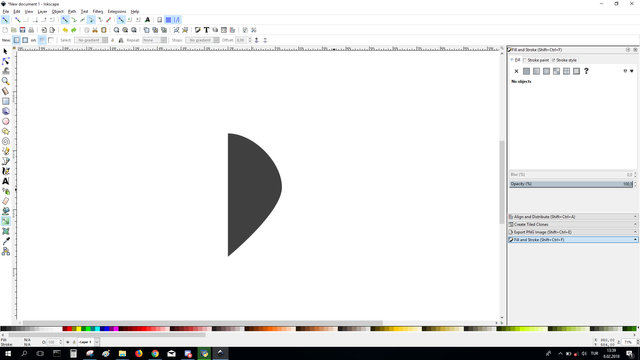Screen dimensions: 640x360
Task: Select the Text tool in toolbox
Action: coord(5,181)
